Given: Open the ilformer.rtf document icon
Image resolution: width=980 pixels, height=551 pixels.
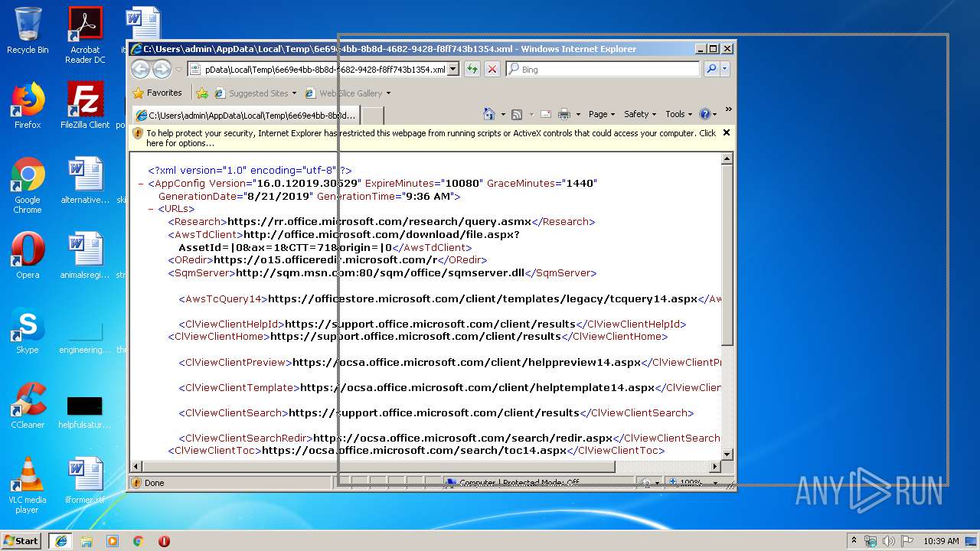Looking at the screenshot, I should pos(85,481).
